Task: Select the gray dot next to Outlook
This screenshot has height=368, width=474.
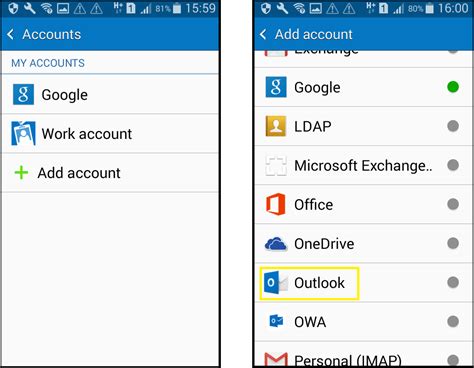Action: click(453, 282)
